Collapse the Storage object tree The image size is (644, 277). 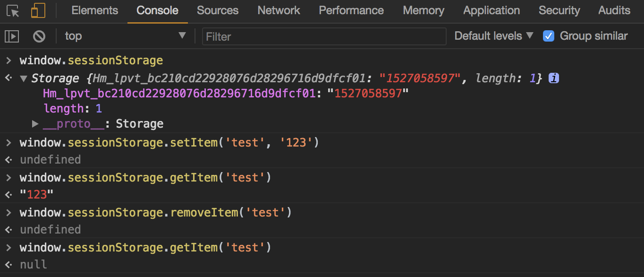pyautogui.click(x=24, y=79)
